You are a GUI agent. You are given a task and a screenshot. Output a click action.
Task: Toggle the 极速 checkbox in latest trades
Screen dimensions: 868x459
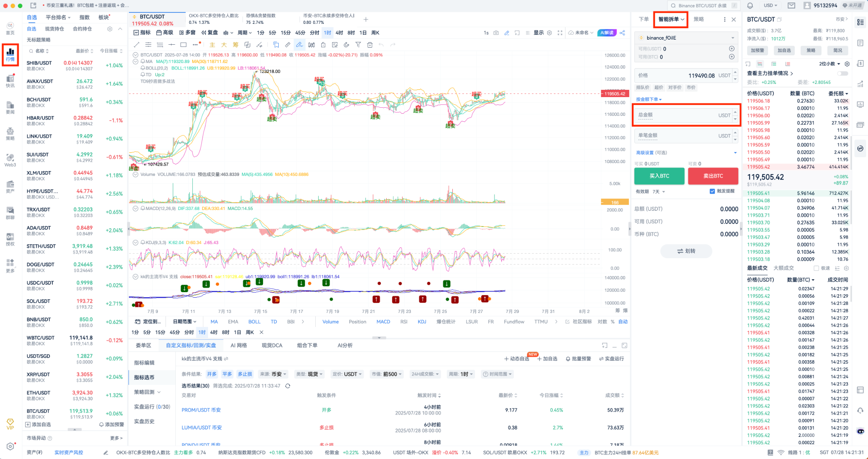[x=816, y=268]
